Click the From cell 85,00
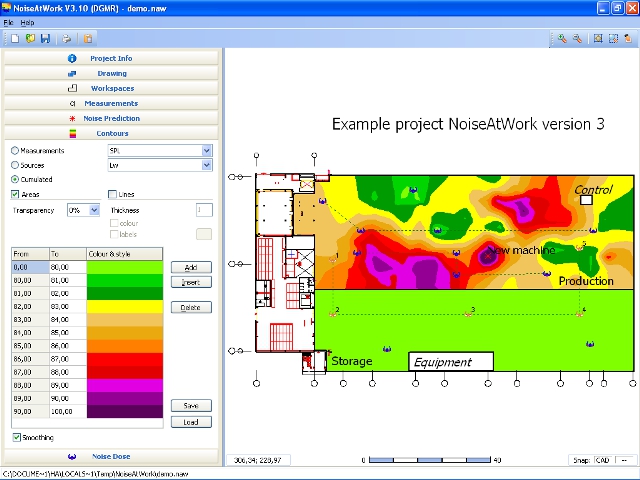The image size is (640, 480). pos(30,346)
